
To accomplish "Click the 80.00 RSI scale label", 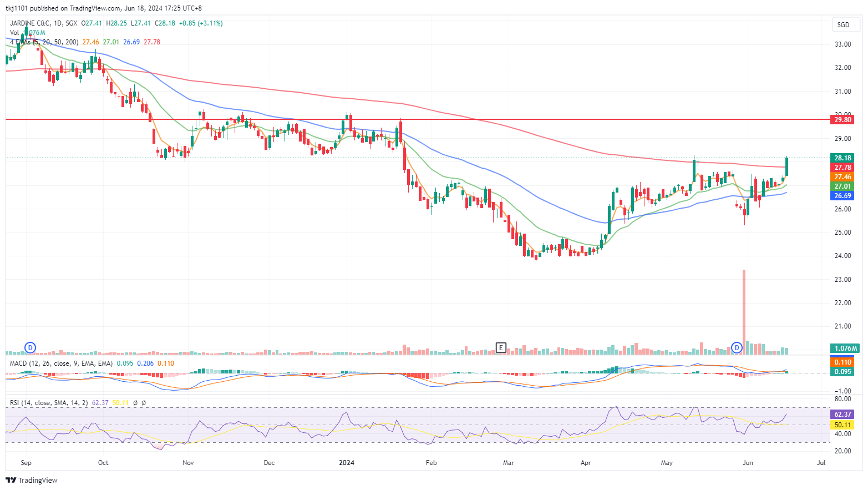I will [x=842, y=399].
